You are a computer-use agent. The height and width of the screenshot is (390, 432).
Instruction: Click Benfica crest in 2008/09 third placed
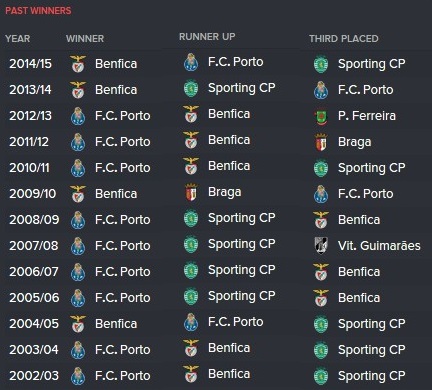point(321,220)
